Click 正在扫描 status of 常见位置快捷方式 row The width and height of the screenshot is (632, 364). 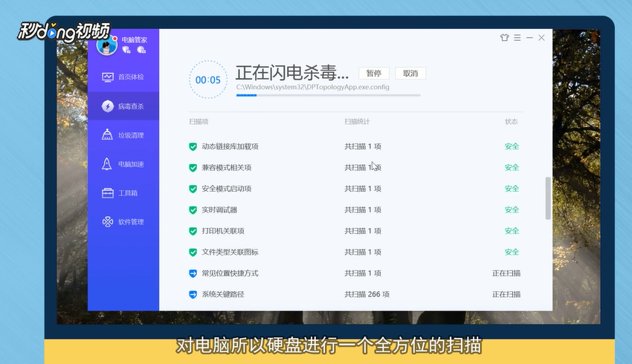(506, 273)
